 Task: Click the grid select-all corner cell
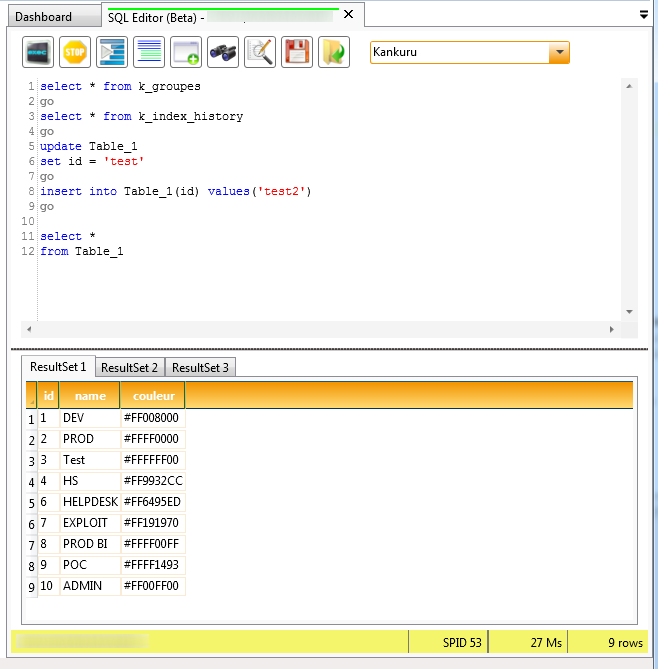[x=31, y=396]
